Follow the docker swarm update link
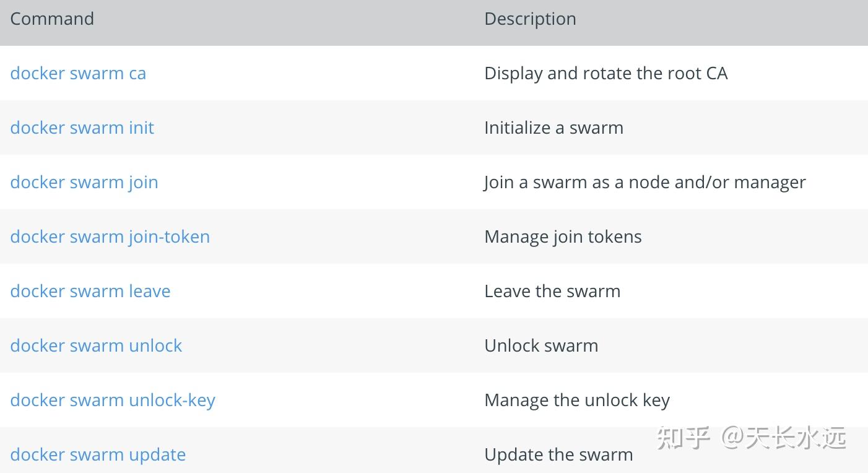868x473 pixels. point(98,454)
